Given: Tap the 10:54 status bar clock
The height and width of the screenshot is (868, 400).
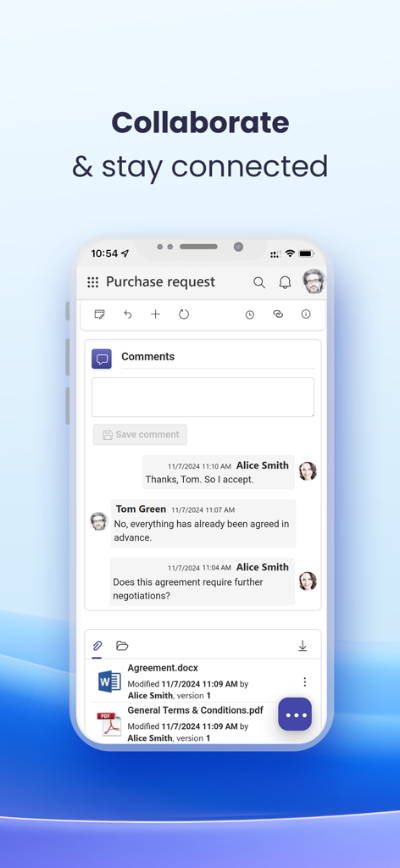Looking at the screenshot, I should point(104,253).
